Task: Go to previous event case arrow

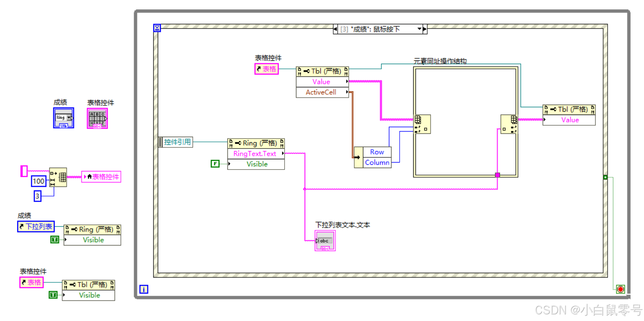Action: tap(335, 29)
